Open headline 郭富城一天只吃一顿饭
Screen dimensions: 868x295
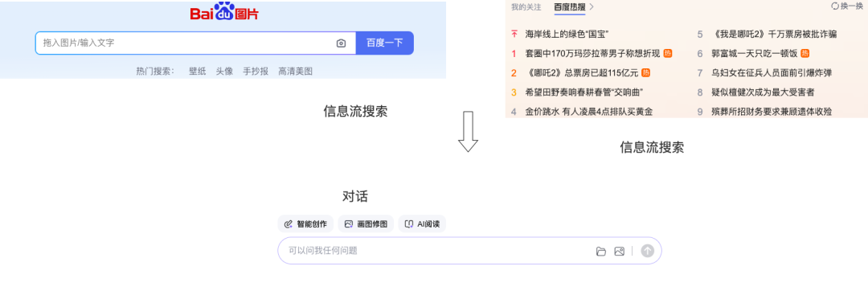coord(754,54)
